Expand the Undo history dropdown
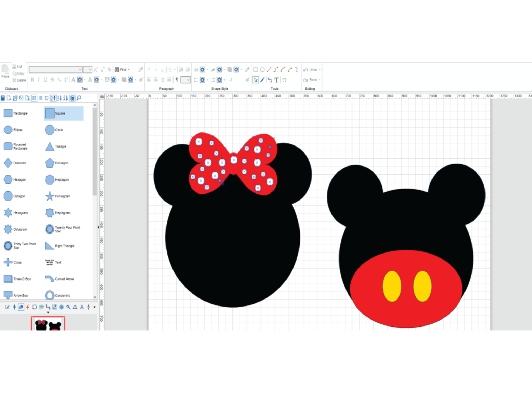Screen dimensions: 532x399 click(x=320, y=69)
